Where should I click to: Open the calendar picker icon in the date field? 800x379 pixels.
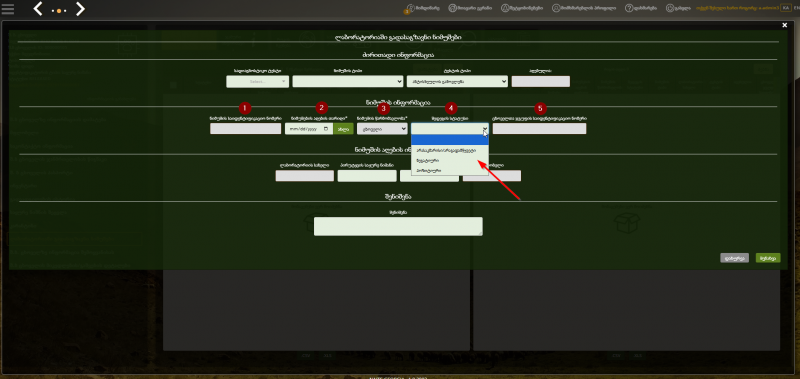[327, 129]
